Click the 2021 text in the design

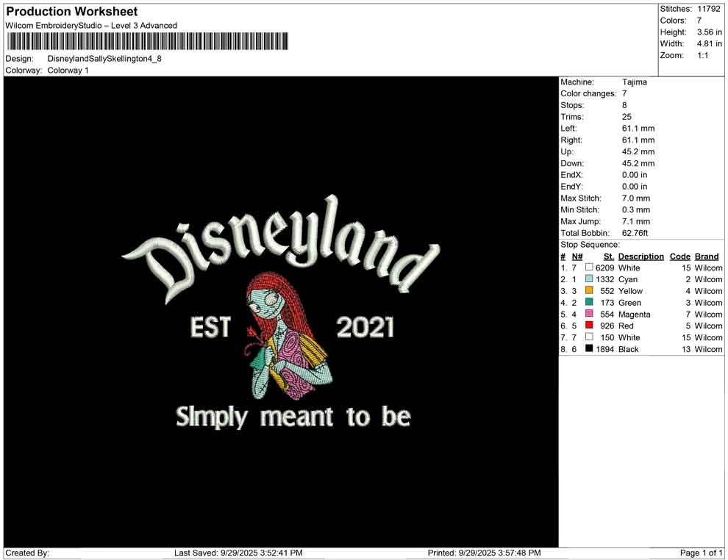[x=365, y=327]
